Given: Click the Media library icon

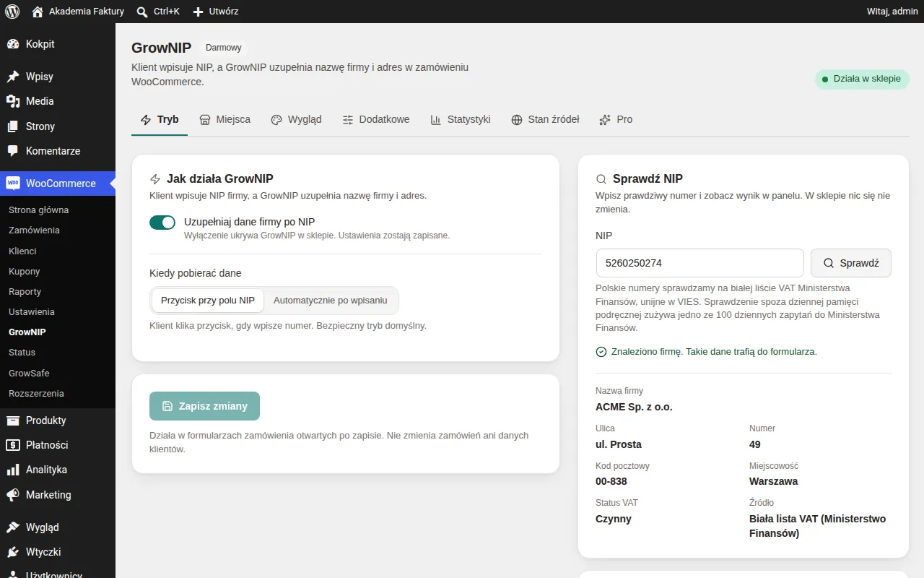Looking at the screenshot, I should click(13, 101).
